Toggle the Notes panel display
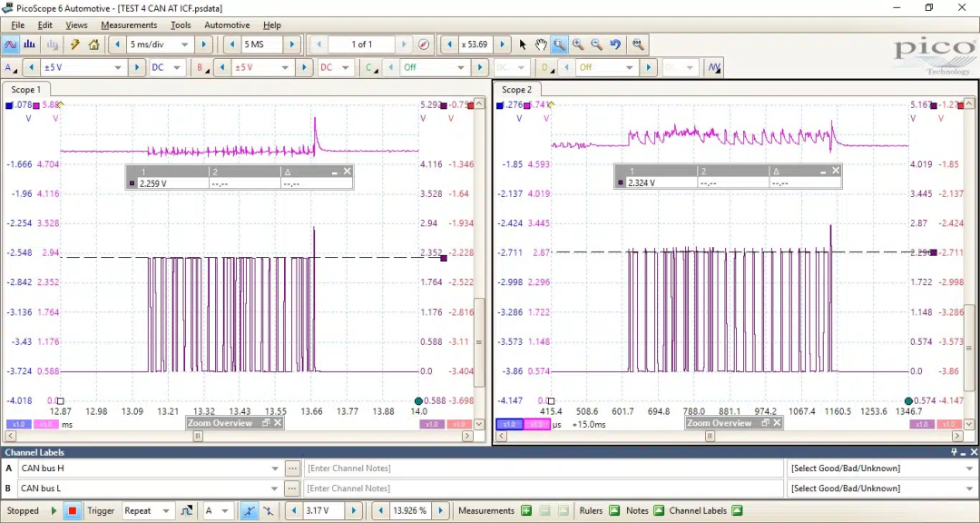 pos(659,510)
